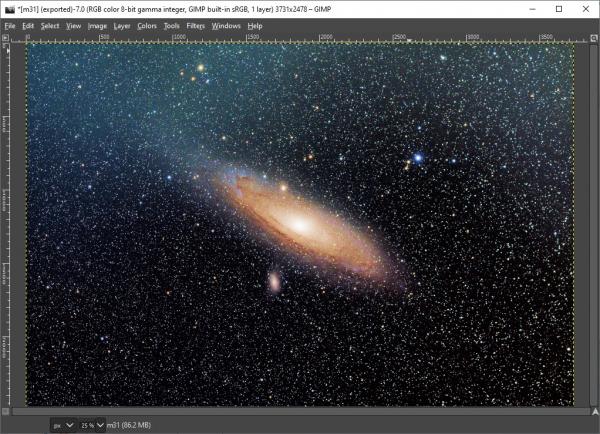Open the Colors menu
Screen dimensions: 600x434
(147, 26)
